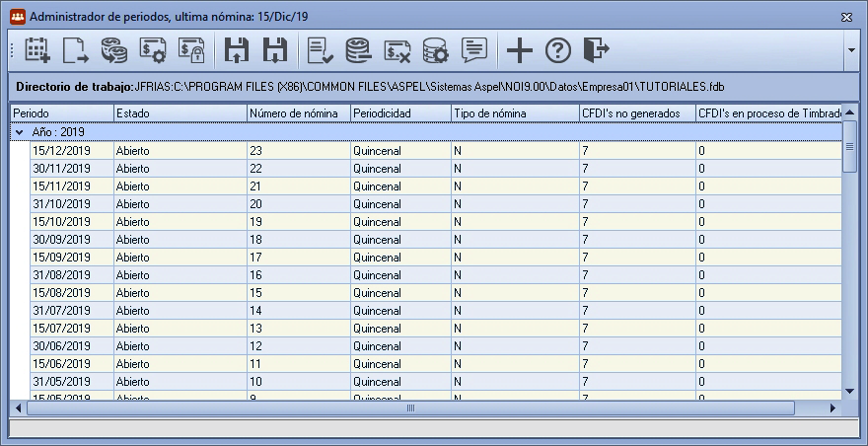Click the document with checkmark icon
The image size is (868, 446).
click(321, 50)
